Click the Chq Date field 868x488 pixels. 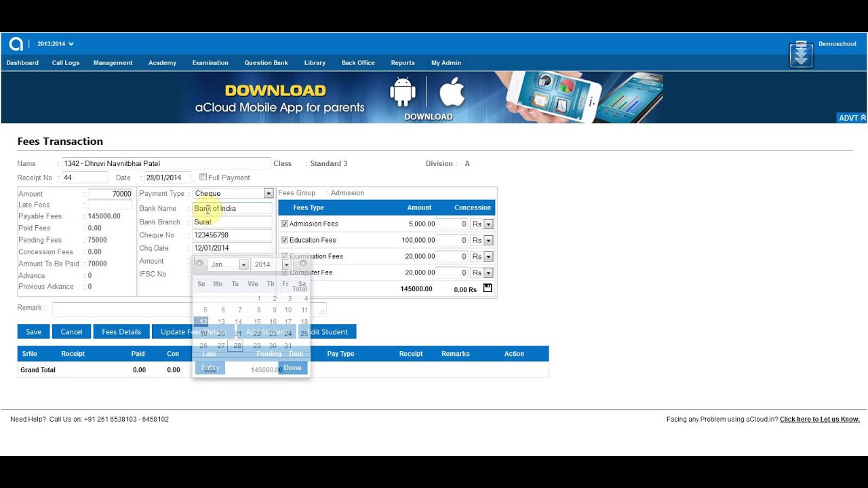click(233, 248)
